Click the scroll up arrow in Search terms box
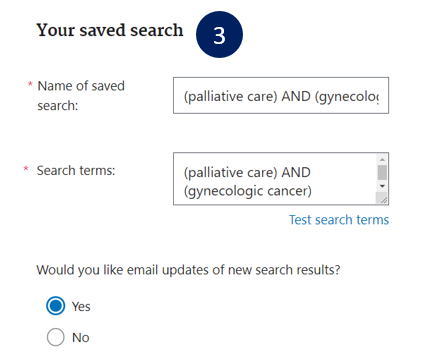 coord(382,159)
